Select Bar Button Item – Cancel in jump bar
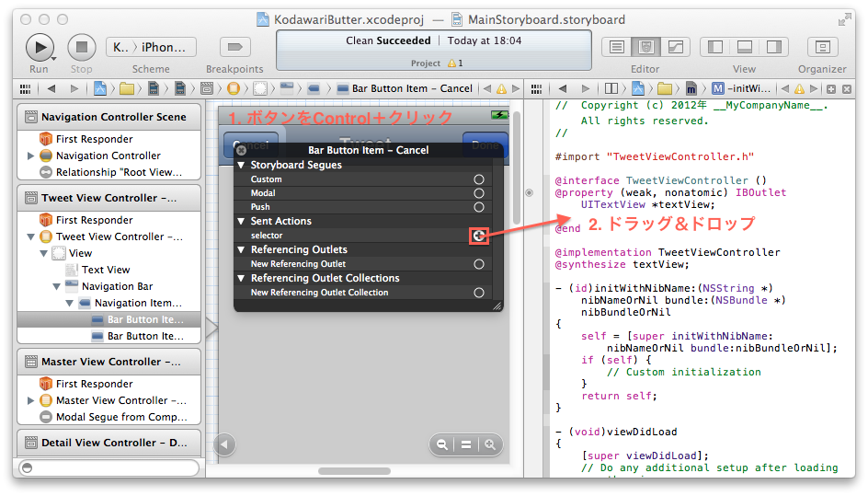 click(x=405, y=88)
